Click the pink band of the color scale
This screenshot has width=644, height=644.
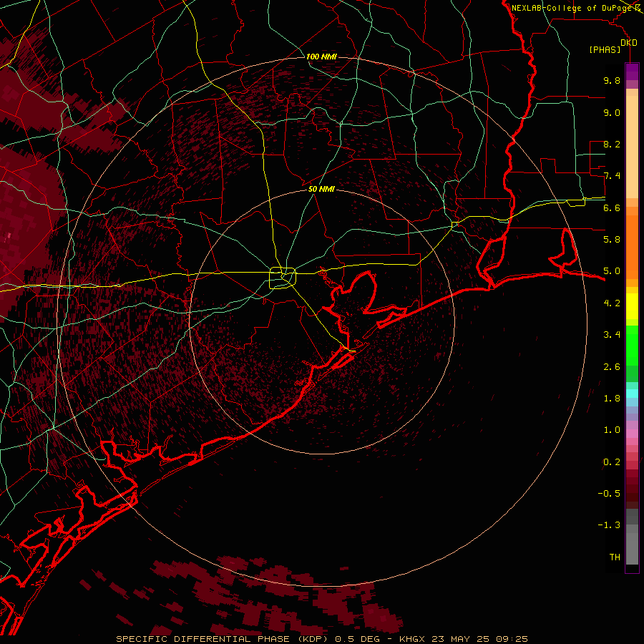tap(632, 434)
